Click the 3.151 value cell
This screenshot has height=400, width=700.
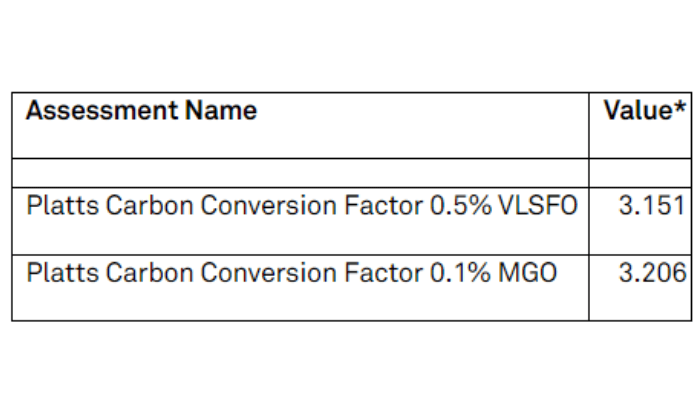coord(652,207)
